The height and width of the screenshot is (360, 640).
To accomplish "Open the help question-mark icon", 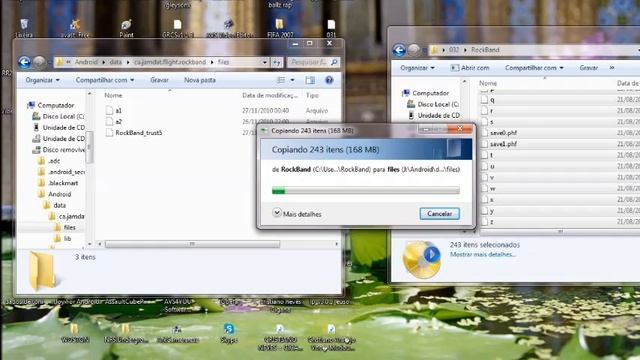I will 329,80.
